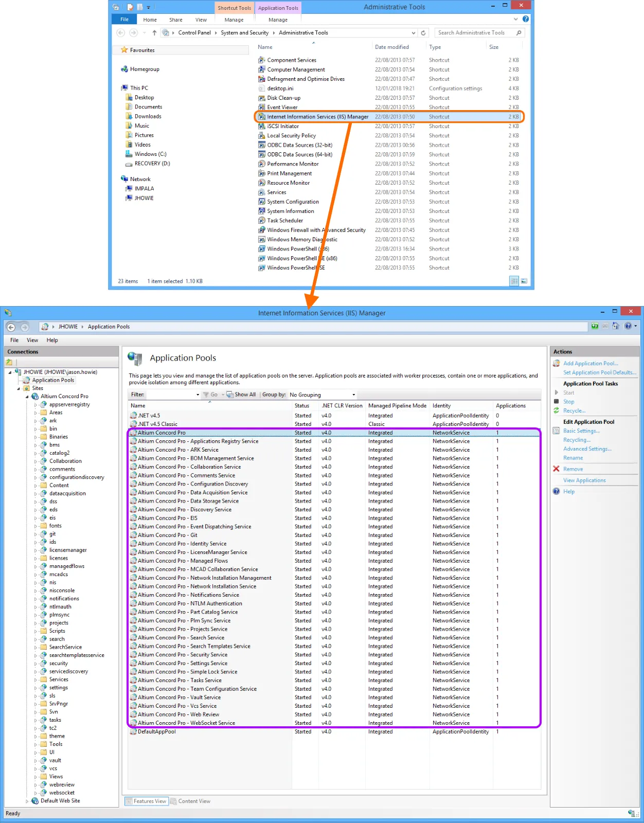
Task: Click the Recycle icon in Actions pane
Action: [x=556, y=410]
